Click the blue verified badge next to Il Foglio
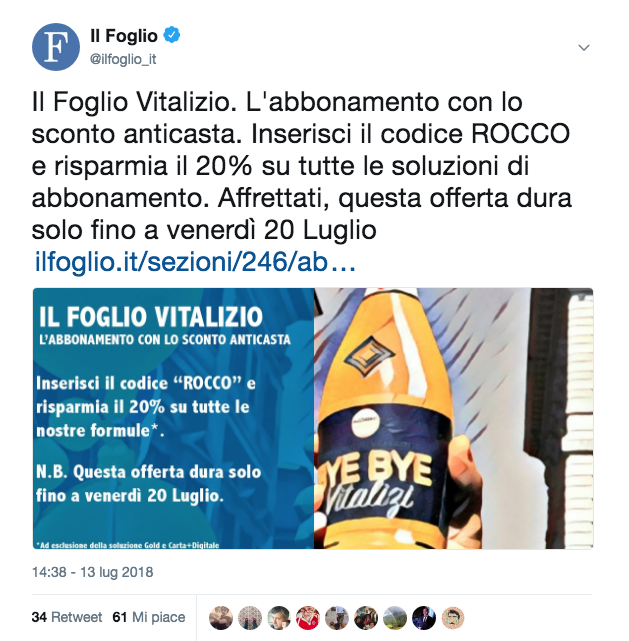The width and height of the screenshot is (629, 641). point(172,35)
